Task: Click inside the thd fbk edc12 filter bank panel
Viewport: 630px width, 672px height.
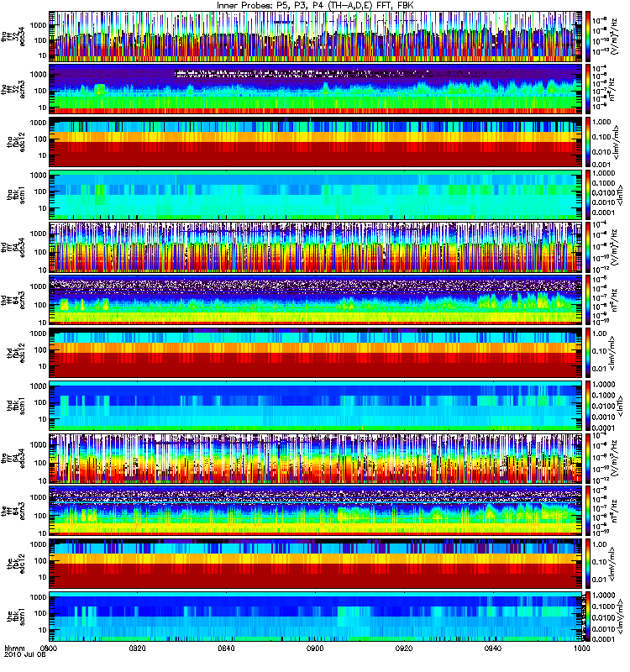Action: point(315,352)
